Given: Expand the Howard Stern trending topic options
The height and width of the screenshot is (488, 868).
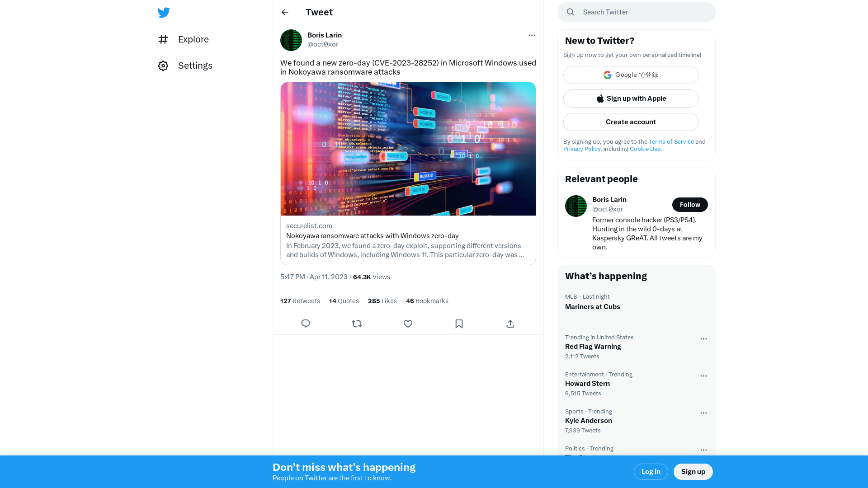Looking at the screenshot, I should [x=703, y=376].
